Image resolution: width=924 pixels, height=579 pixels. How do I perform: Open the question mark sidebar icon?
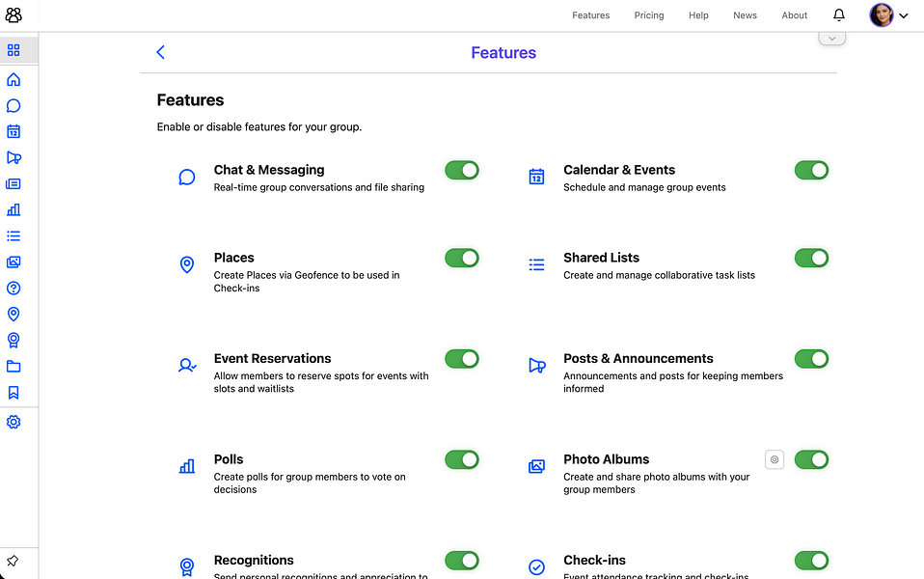[x=14, y=289]
